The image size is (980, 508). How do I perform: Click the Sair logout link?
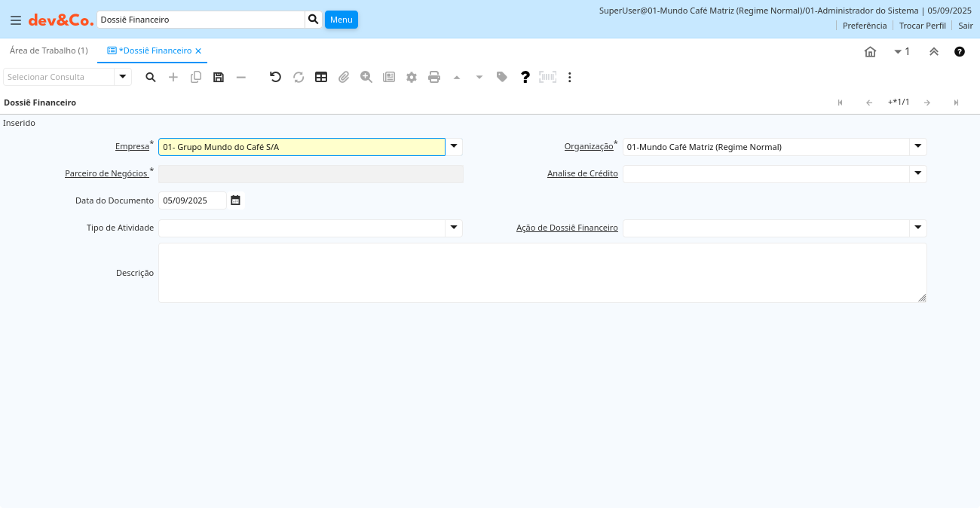[x=965, y=26]
